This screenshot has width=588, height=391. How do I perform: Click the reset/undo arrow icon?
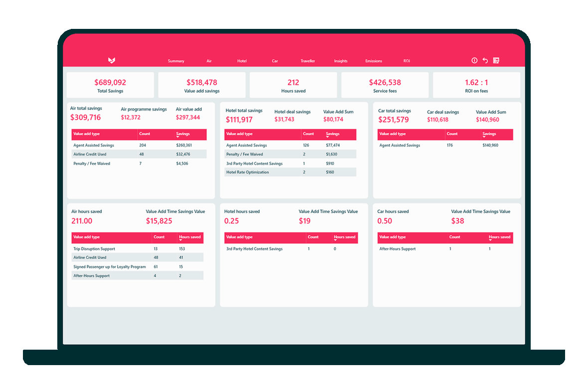click(485, 60)
